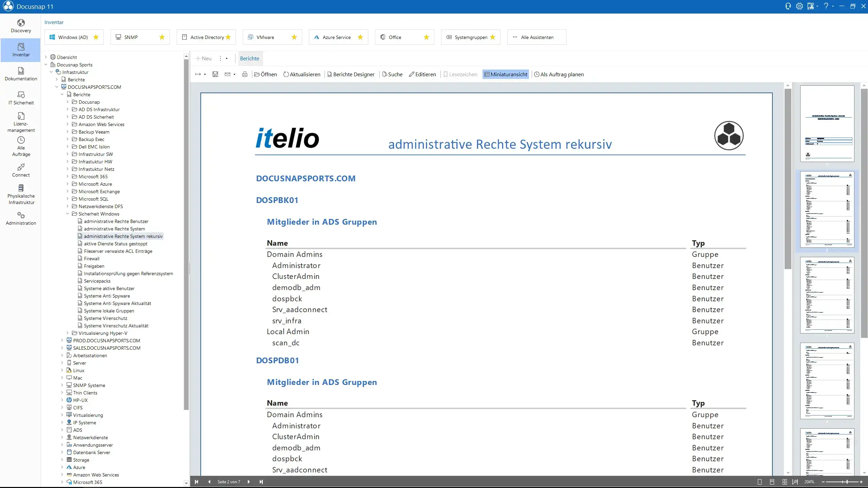Select page 1 thumbnail

click(x=827, y=124)
